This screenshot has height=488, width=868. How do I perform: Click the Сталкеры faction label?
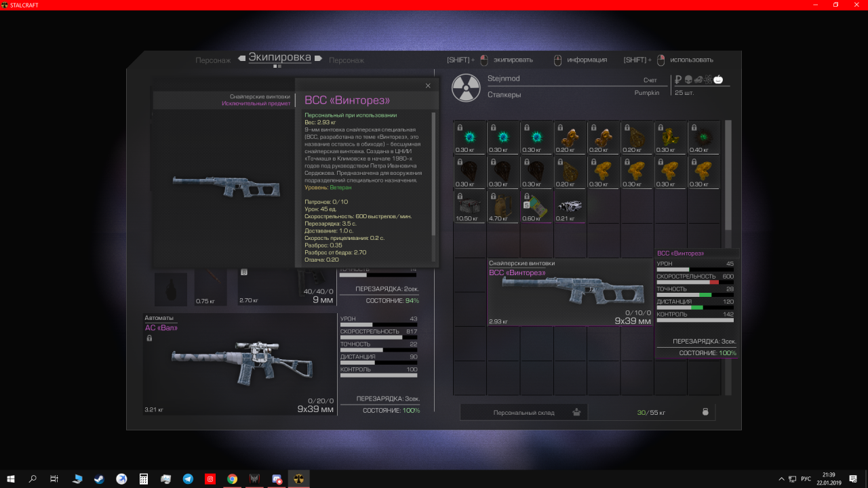(x=505, y=95)
